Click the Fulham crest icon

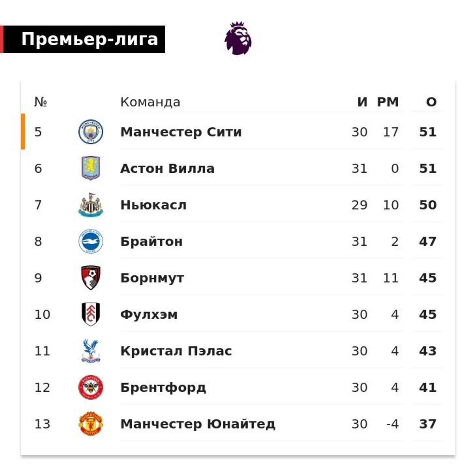pos(91,314)
